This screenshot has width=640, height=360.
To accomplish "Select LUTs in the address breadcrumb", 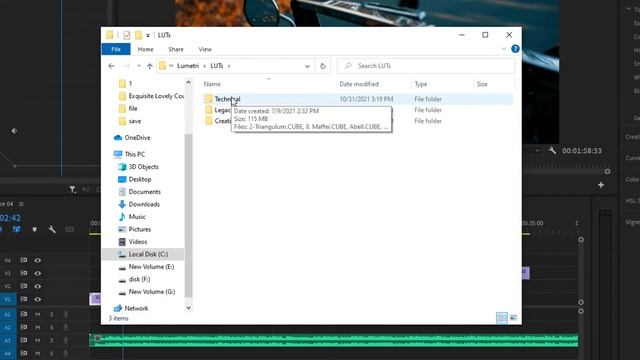I will pos(217,66).
